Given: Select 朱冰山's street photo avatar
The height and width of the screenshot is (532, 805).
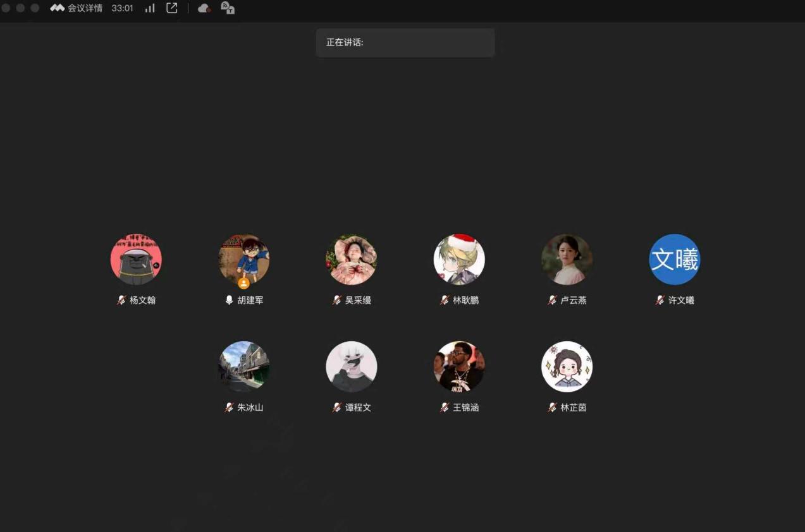Looking at the screenshot, I should click(x=243, y=366).
